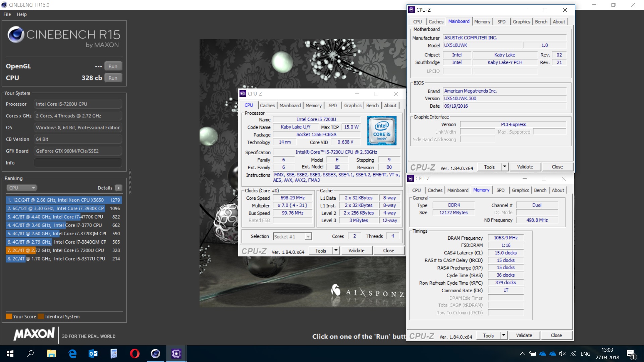Viewport: 644px width, 362px height.
Task: Select the i5-7200U ranking row
Action: coord(63,250)
